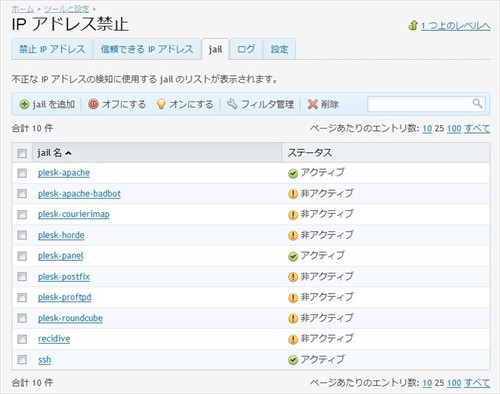Viewport: 500px width, 394px height.
Task: Open plesk-horde jail link
Action: click(61, 235)
